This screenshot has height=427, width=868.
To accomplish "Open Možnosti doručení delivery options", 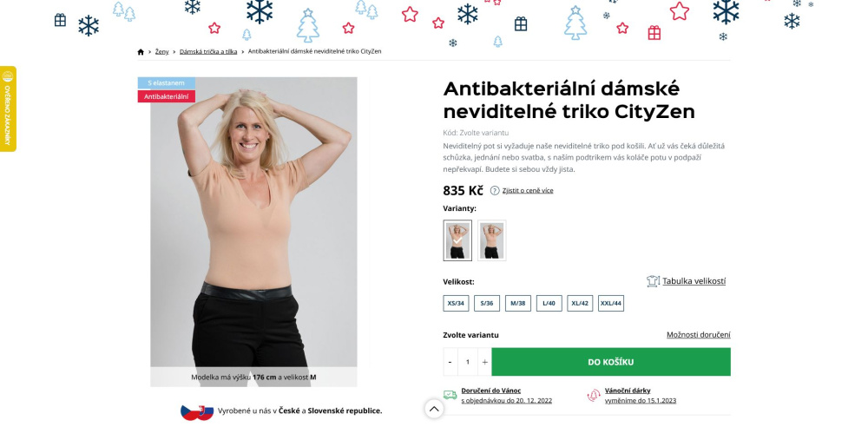I will pyautogui.click(x=698, y=334).
